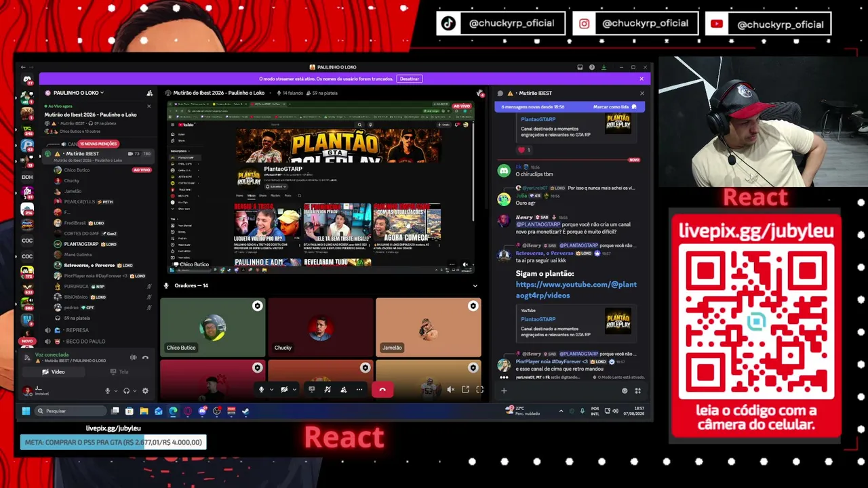Toggle headphone deafen in the user panel
Screen dimensions: 868x488
(x=126, y=390)
